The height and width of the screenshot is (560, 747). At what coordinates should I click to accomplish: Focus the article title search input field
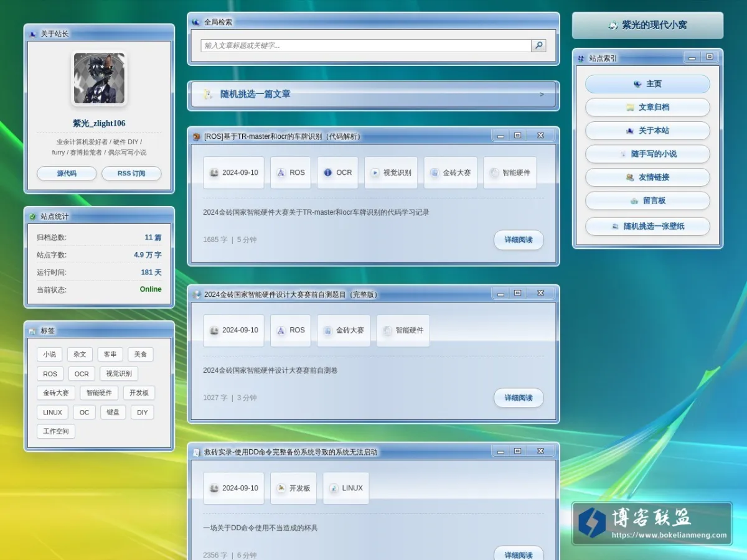pos(366,45)
